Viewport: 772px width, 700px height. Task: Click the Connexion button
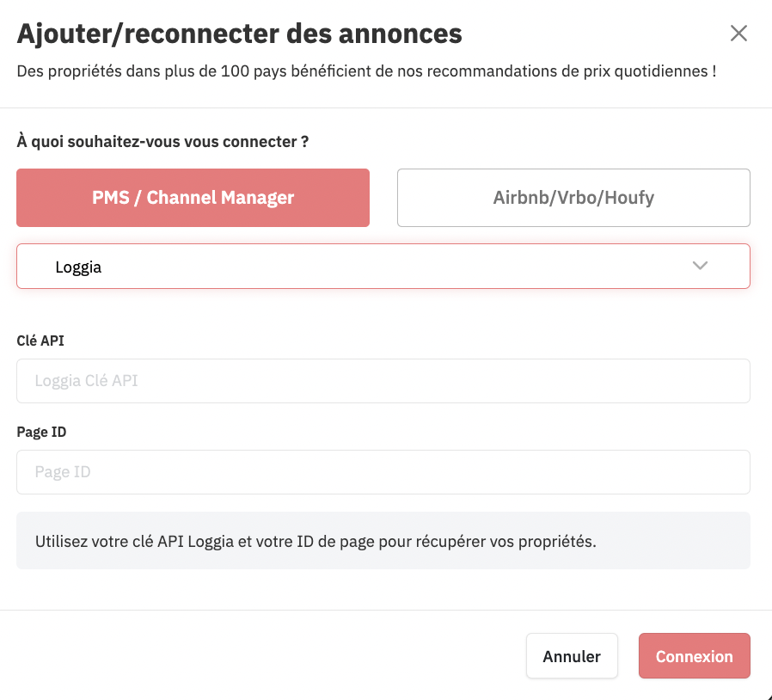click(694, 656)
